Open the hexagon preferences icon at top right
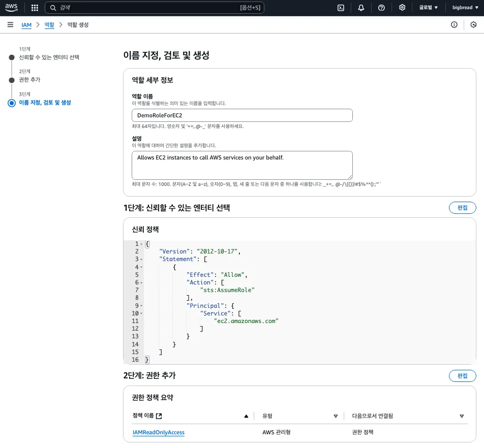This screenshot has width=484, height=448. point(473,25)
